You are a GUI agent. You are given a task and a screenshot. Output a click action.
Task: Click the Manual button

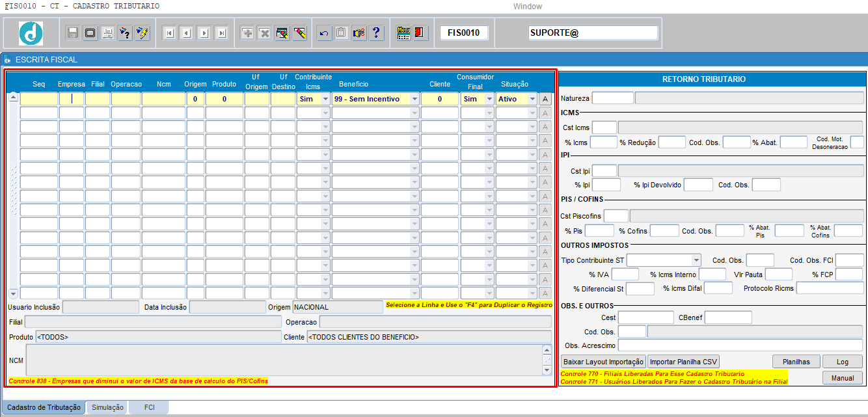click(843, 378)
